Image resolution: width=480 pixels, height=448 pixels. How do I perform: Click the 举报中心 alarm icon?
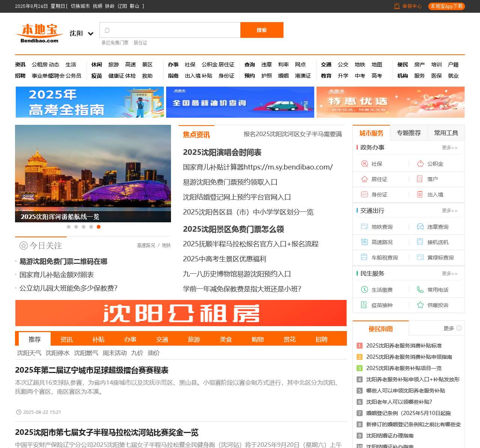[x=397, y=6]
